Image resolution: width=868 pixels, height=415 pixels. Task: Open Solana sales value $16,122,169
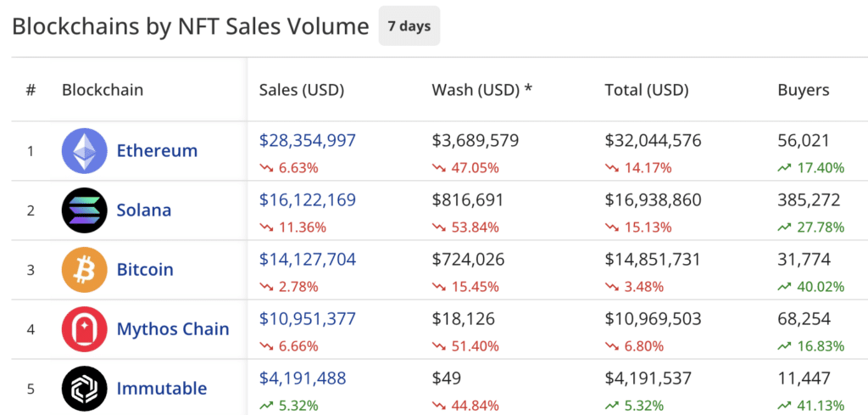(307, 200)
